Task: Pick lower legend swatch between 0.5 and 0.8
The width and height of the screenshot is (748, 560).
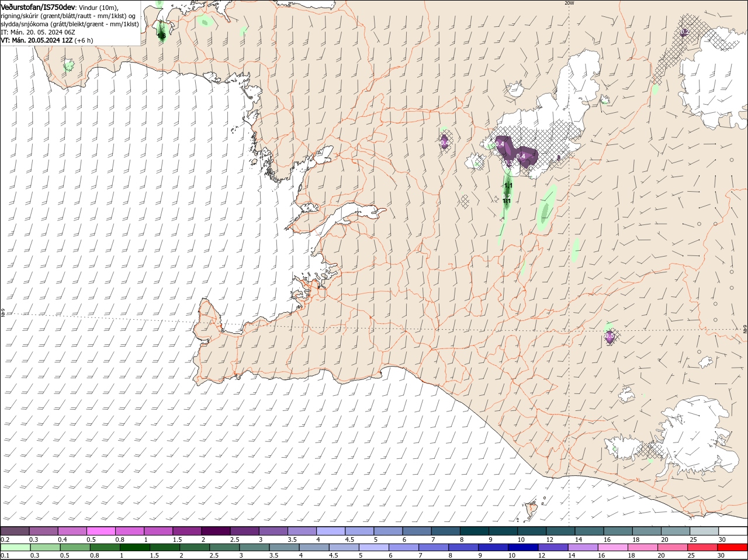Action: click(75, 547)
